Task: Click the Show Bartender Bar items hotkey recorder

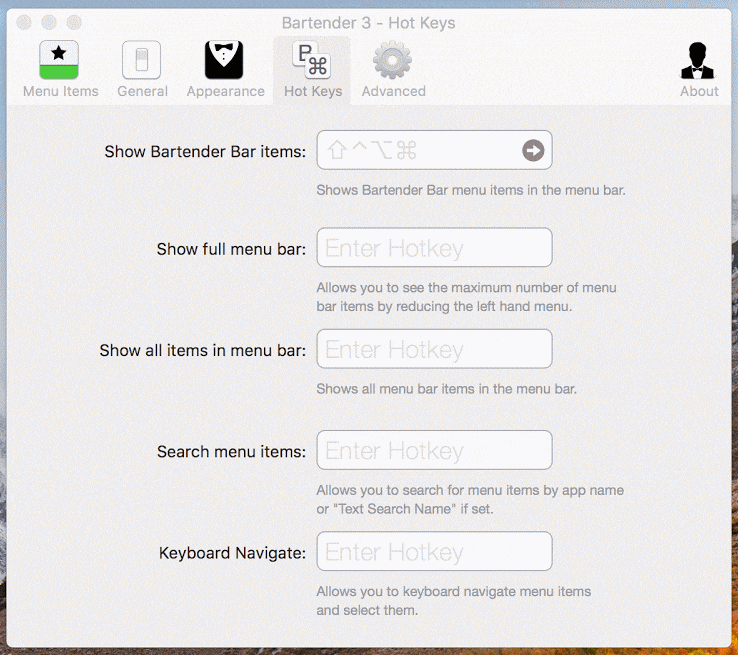Action: tap(434, 150)
